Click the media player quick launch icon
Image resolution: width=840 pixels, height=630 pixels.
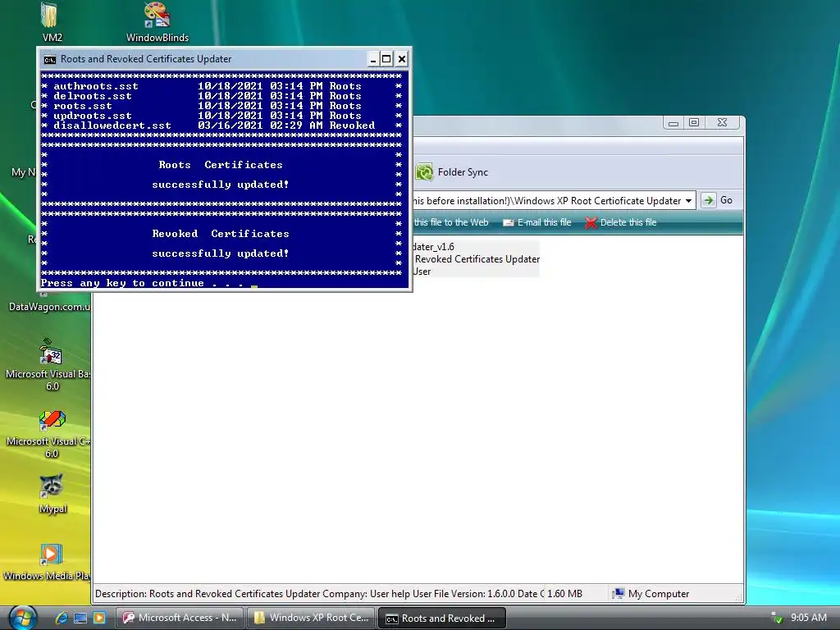pyautogui.click(x=99, y=618)
